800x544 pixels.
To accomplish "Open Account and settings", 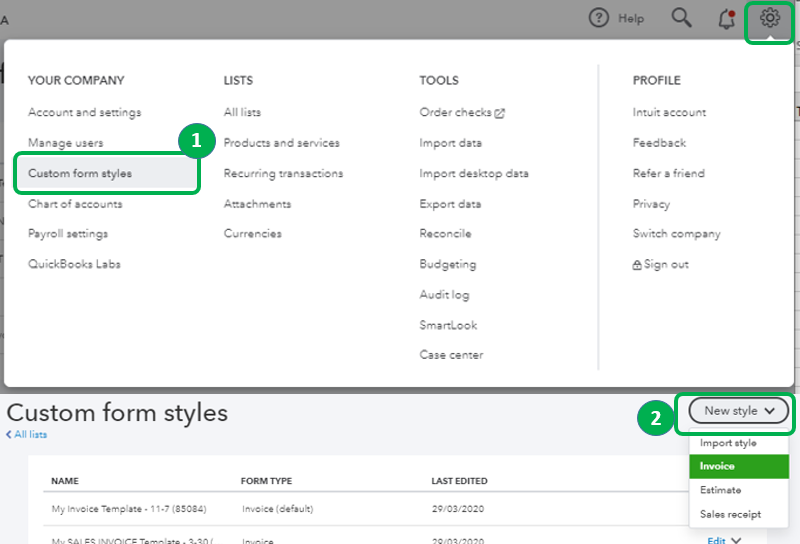I will [x=85, y=113].
